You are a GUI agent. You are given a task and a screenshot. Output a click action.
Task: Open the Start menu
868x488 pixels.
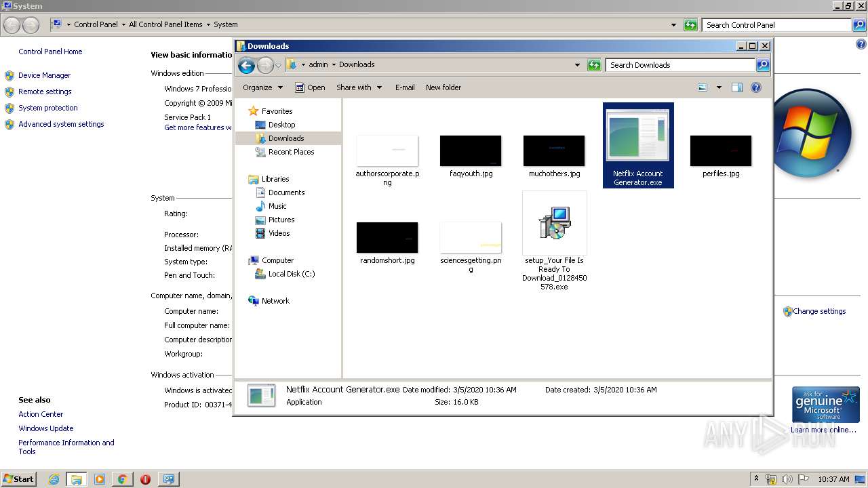[x=19, y=479]
